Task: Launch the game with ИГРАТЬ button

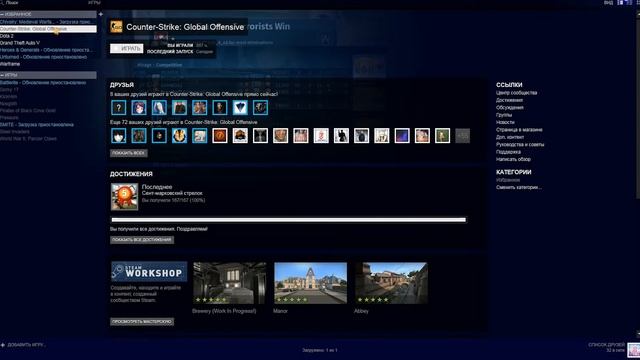Action: click(x=127, y=49)
